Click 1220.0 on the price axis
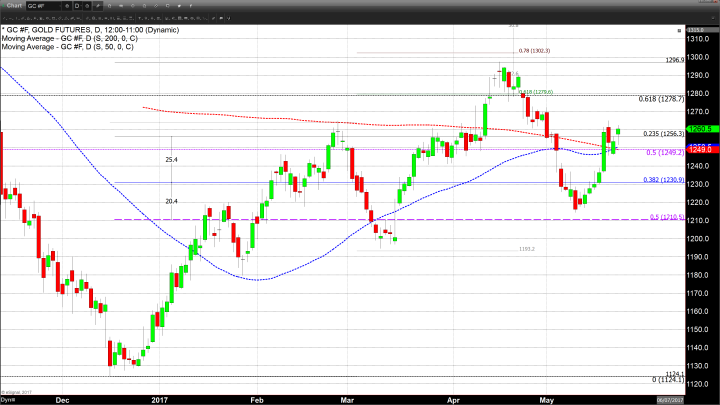This screenshot has width=720, height=405. tap(698, 202)
